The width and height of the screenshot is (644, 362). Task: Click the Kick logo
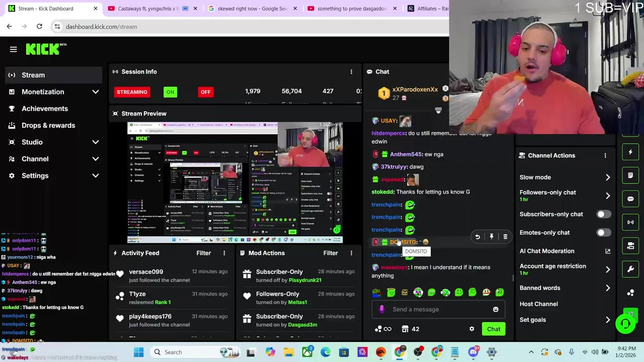point(46,49)
